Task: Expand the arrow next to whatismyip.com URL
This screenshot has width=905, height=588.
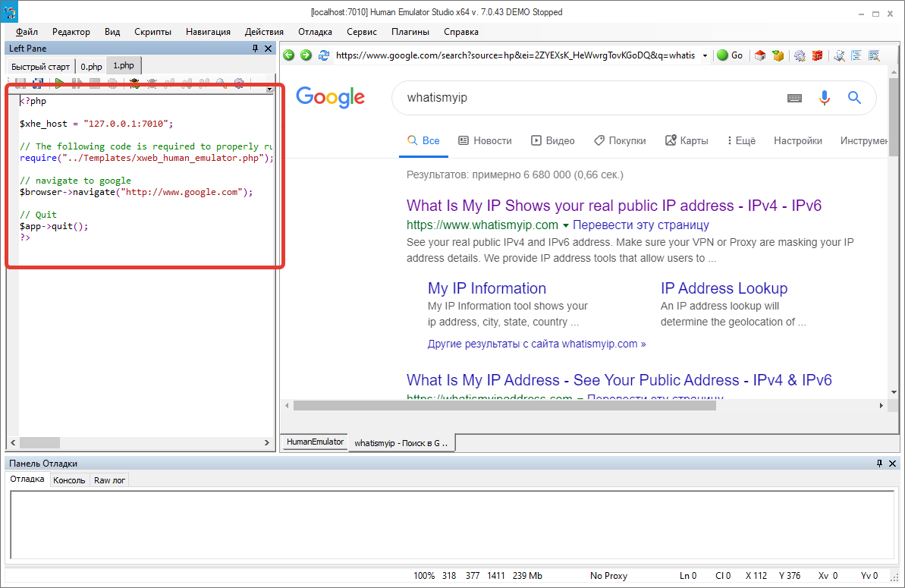Action: [566, 225]
